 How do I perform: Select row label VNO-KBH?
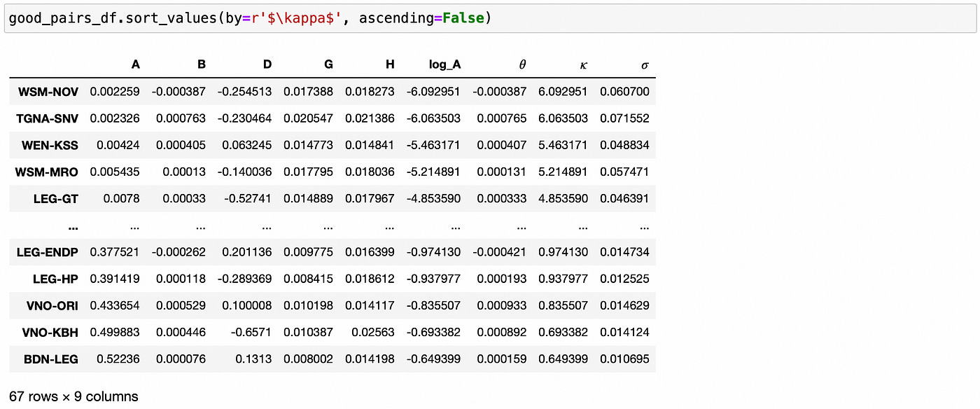click(49, 332)
